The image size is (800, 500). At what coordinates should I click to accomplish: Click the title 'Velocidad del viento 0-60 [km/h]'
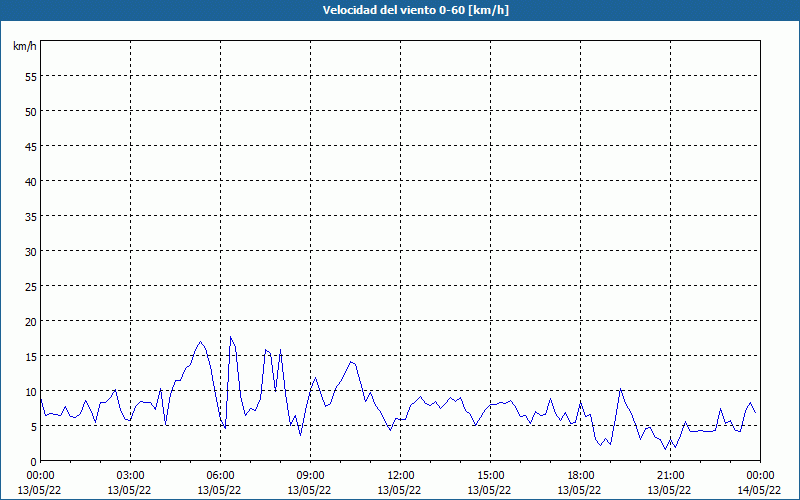point(415,10)
